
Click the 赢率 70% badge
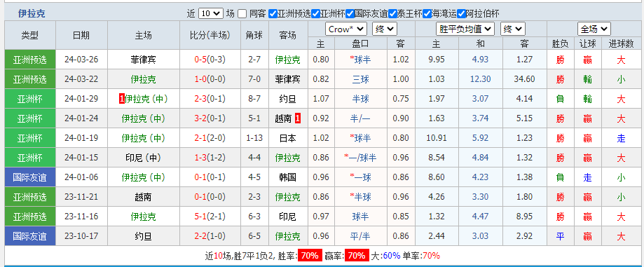357,256
